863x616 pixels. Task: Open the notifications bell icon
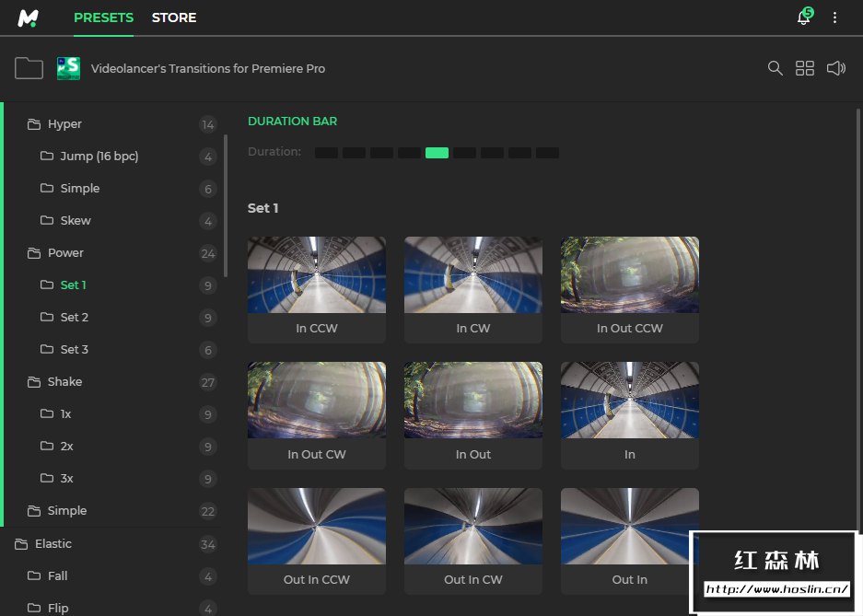(x=804, y=17)
